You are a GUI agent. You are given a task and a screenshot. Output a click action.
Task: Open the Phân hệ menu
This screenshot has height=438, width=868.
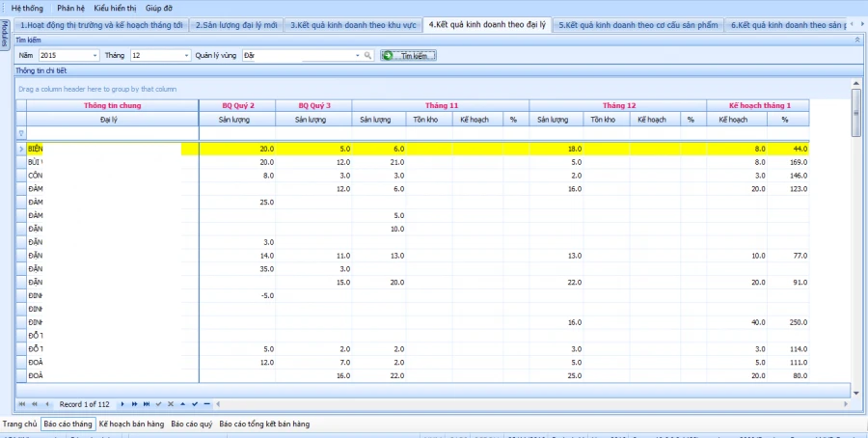point(70,9)
